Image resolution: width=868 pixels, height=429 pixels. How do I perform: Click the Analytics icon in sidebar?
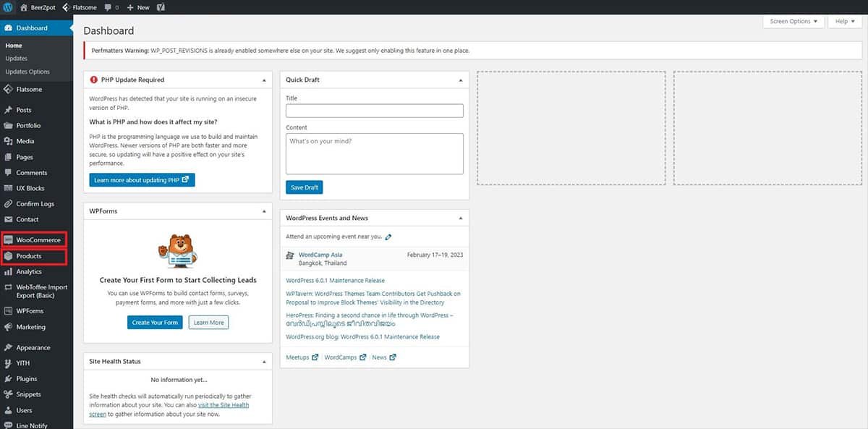8,272
